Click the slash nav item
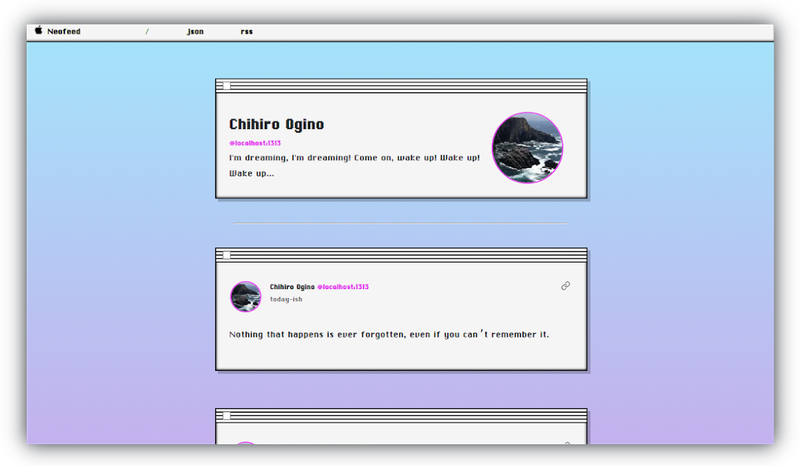 coord(147,32)
